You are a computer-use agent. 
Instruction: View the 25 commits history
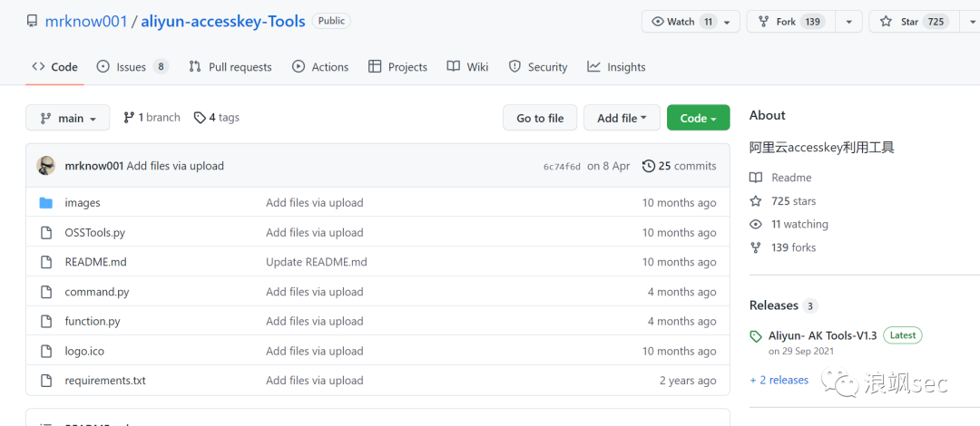pyautogui.click(x=680, y=166)
